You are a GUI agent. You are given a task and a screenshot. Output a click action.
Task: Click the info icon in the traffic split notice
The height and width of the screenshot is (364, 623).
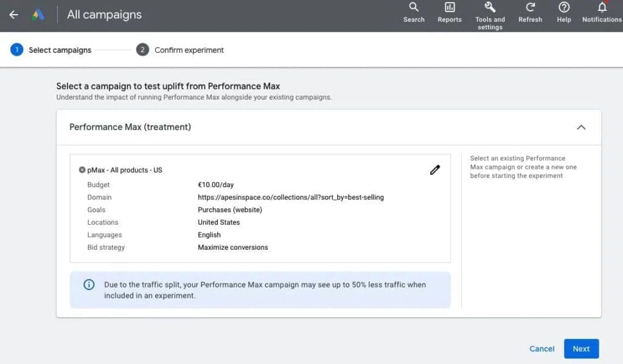point(89,284)
